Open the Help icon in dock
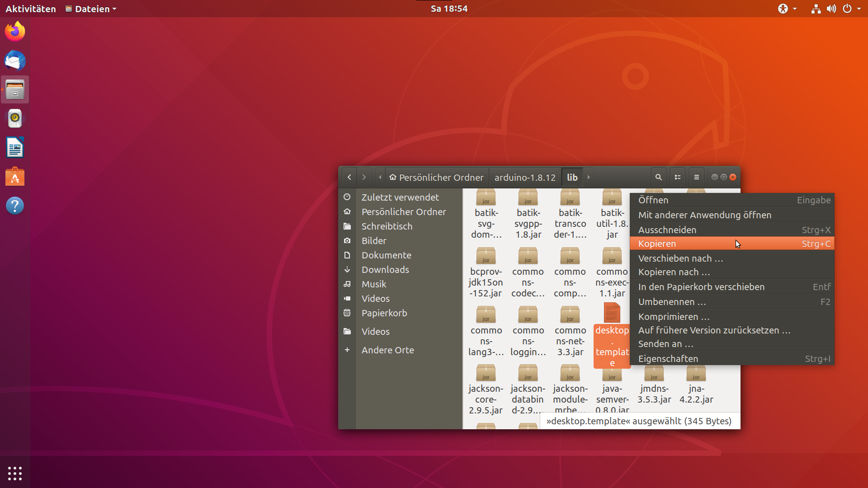868x488 pixels. pyautogui.click(x=15, y=206)
